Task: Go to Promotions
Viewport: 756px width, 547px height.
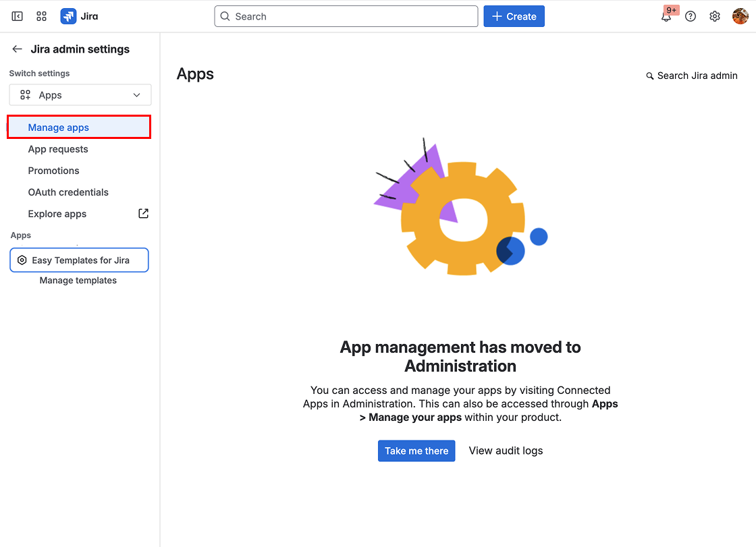Action: (53, 170)
